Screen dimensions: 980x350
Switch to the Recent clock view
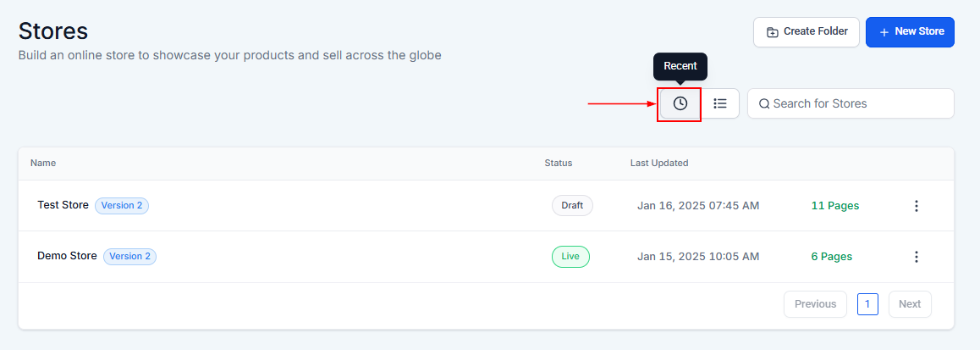(x=680, y=103)
